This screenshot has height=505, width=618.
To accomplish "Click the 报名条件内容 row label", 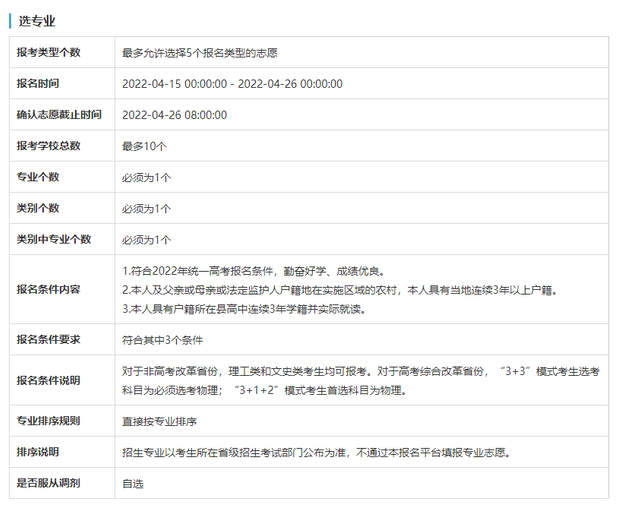I will pos(49,289).
